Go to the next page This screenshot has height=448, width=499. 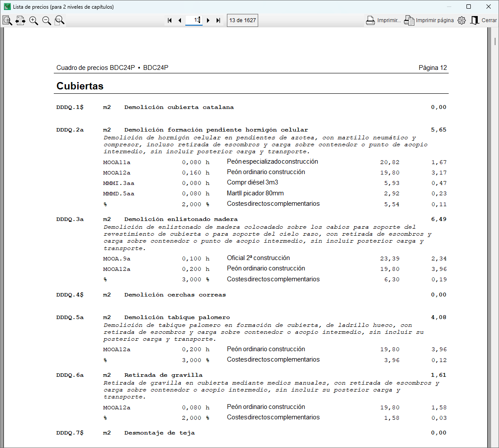[208, 20]
